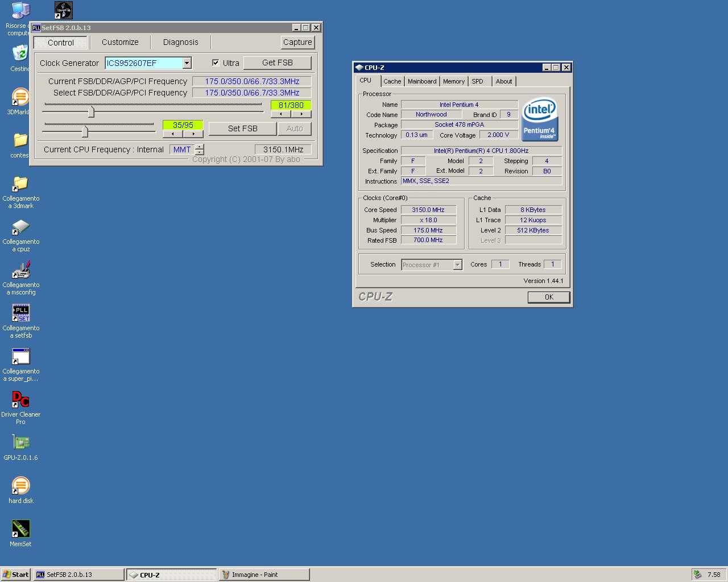Select the CPU tab in CPU-Z
This screenshot has width=728, height=582.
click(x=366, y=80)
